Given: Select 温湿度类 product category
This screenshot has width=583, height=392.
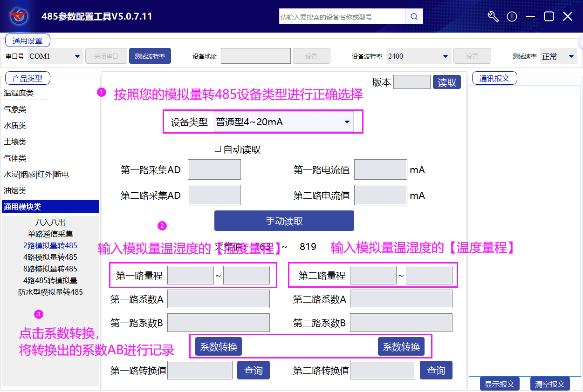Looking at the screenshot, I should [19, 93].
